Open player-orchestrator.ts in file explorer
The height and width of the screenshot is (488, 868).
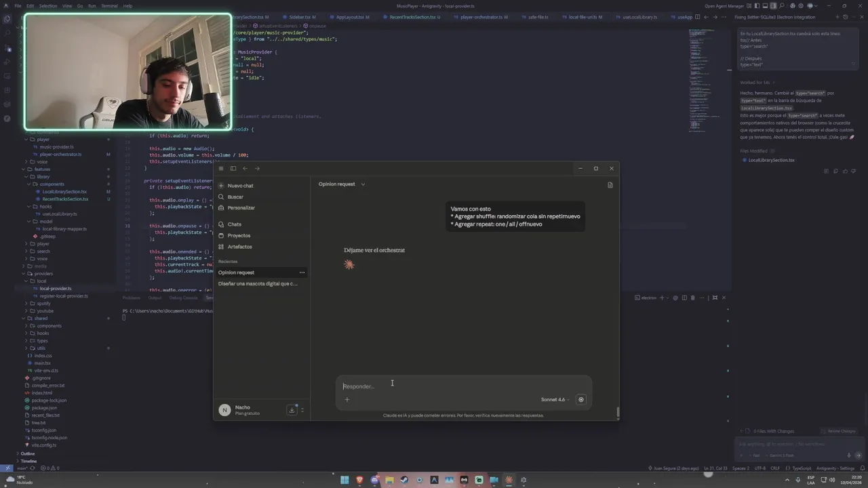click(x=60, y=154)
